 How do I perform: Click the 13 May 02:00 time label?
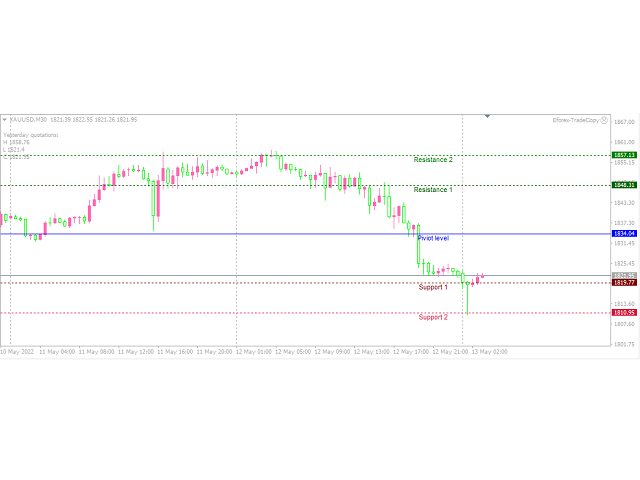(x=489, y=352)
